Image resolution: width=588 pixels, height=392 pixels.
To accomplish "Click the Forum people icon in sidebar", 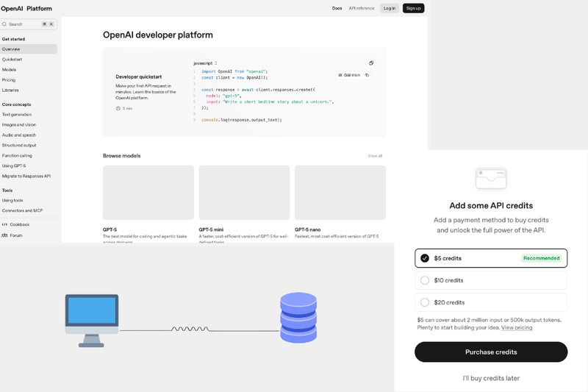I will click(x=4, y=235).
